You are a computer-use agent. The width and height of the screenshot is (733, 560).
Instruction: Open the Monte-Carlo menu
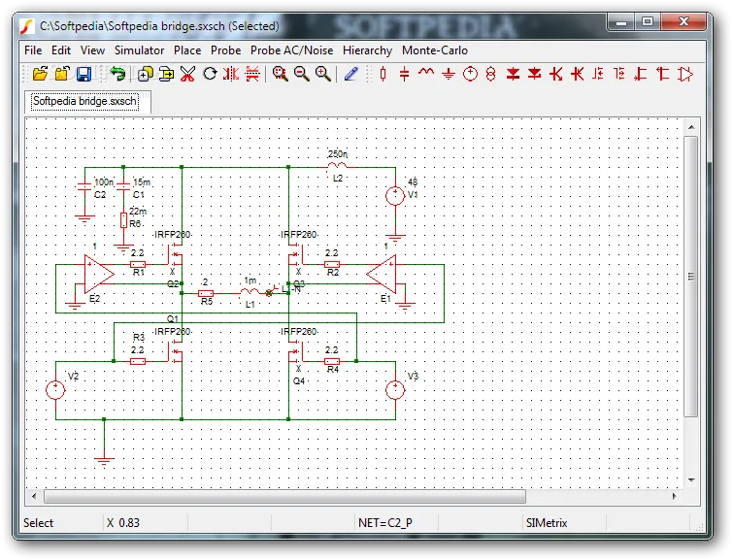435,50
